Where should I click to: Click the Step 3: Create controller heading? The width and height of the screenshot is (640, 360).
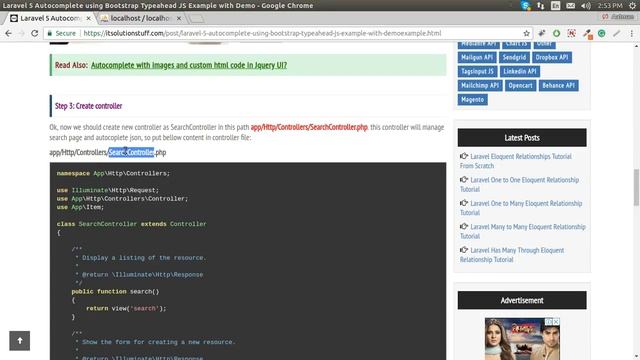pos(89,106)
